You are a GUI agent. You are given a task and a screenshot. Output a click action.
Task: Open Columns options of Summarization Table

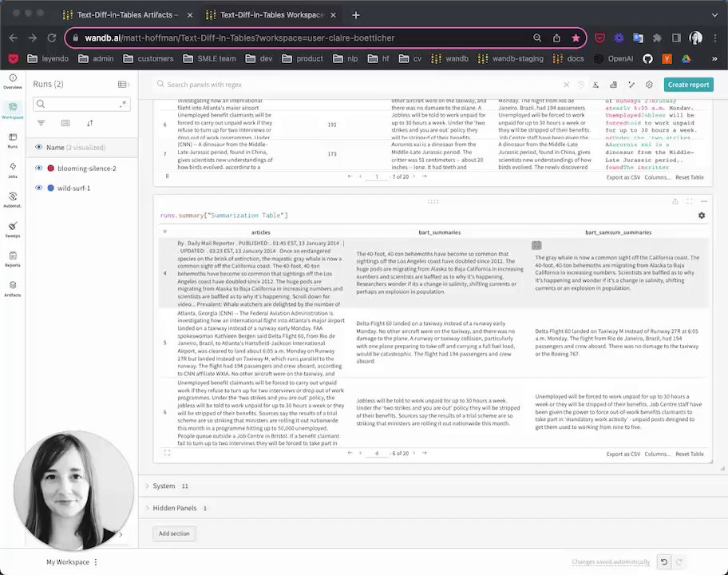(x=658, y=454)
